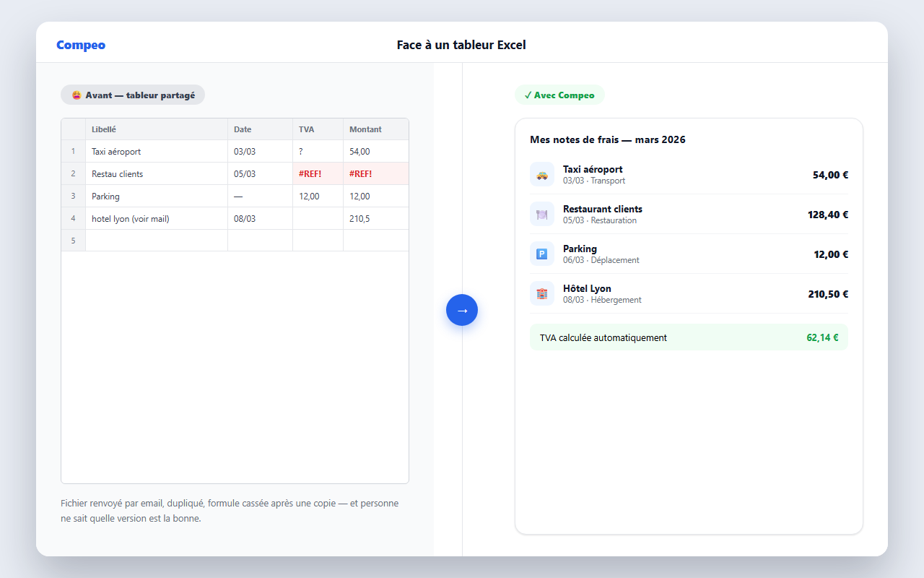This screenshot has width=924, height=578.
Task: Click the TVA column header
Action: [318, 129]
